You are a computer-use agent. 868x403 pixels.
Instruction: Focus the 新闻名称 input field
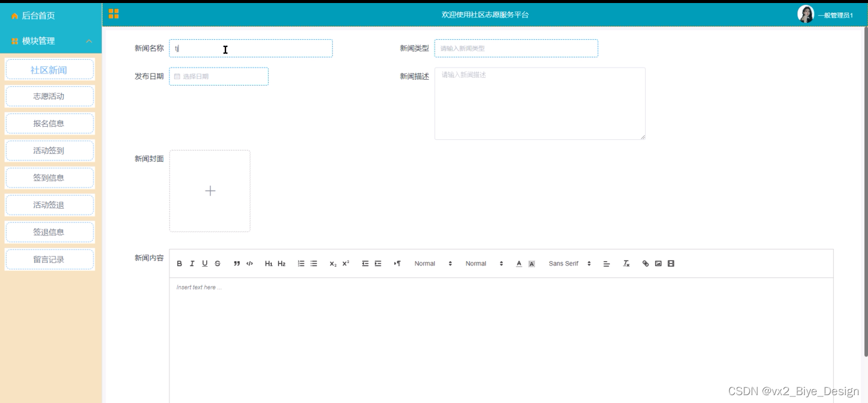click(251, 48)
